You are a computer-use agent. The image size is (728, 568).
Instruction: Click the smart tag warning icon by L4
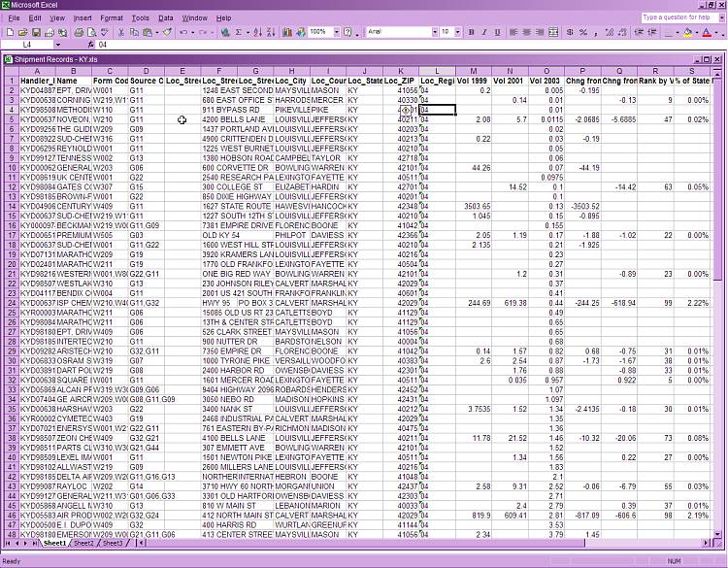406,110
